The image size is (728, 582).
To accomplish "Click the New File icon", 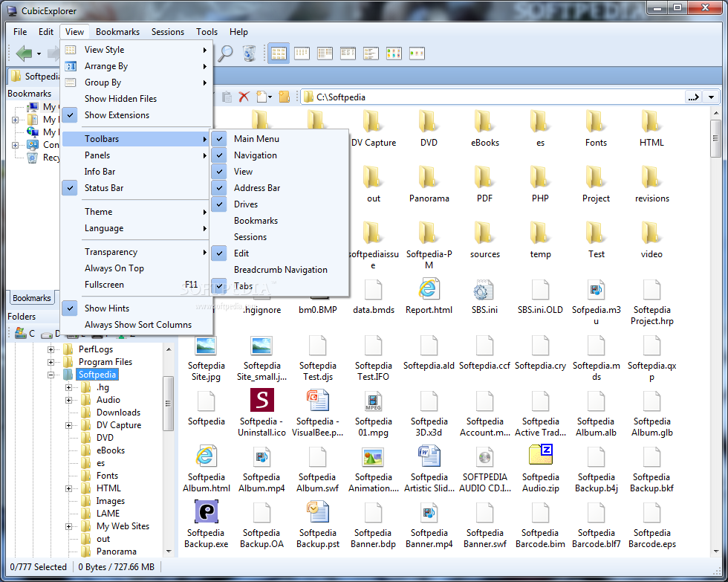I will (x=262, y=97).
